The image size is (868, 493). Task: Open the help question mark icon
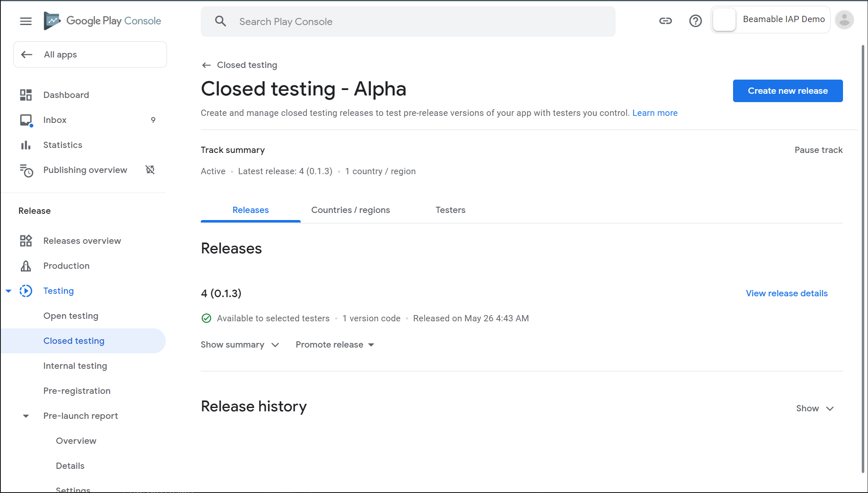click(x=695, y=21)
